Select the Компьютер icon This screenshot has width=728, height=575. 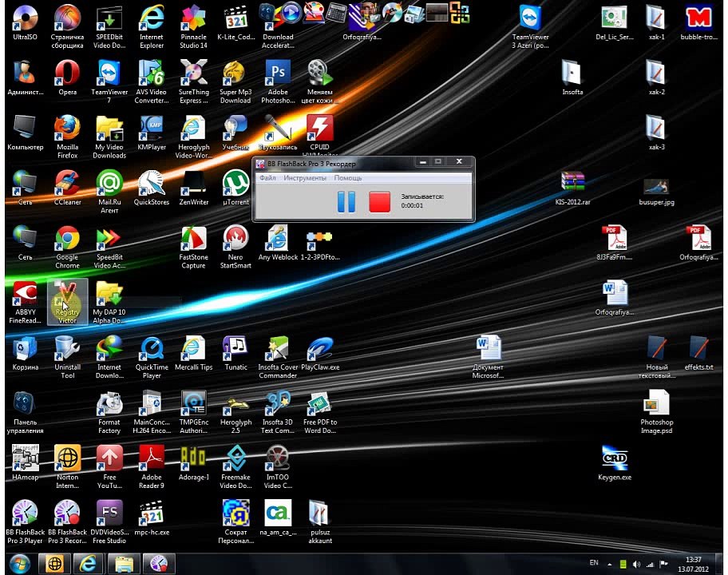(25, 133)
